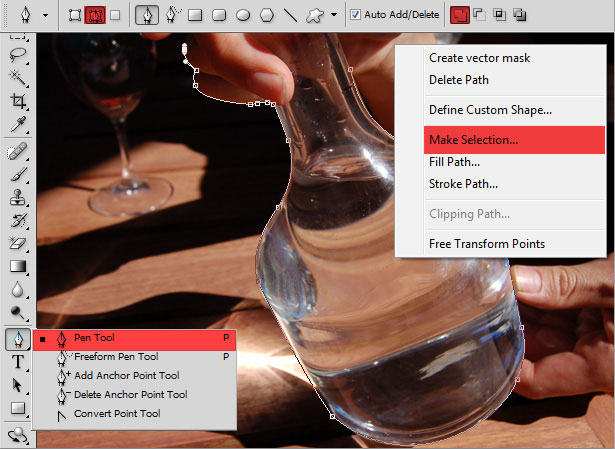
Task: Choose Convert Point Tool
Action: pos(135,414)
